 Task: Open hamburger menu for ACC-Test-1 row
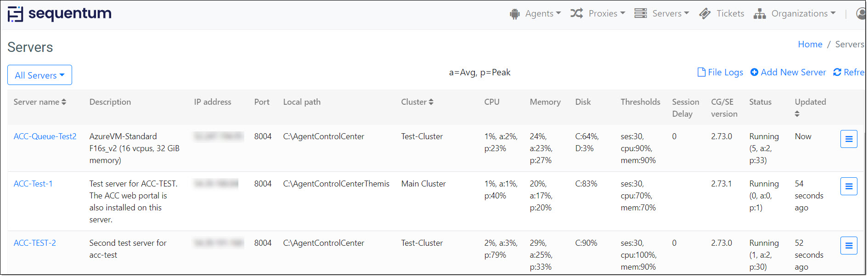849,187
